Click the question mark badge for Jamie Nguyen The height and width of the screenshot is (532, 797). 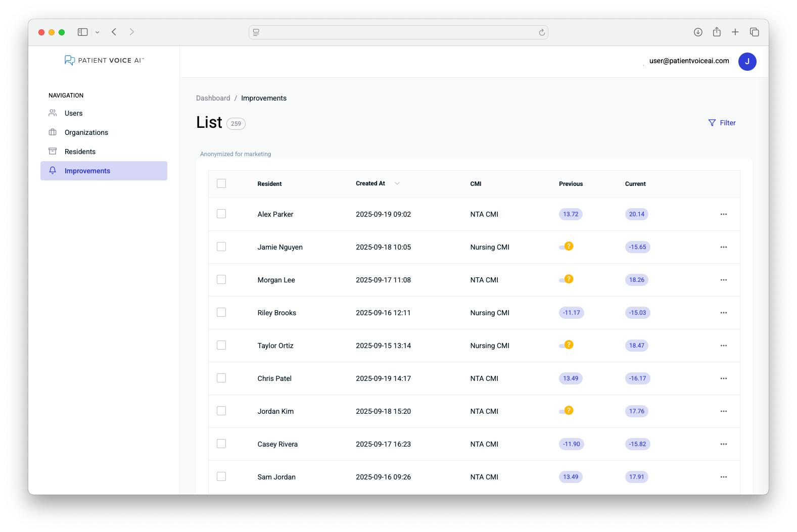coord(569,247)
